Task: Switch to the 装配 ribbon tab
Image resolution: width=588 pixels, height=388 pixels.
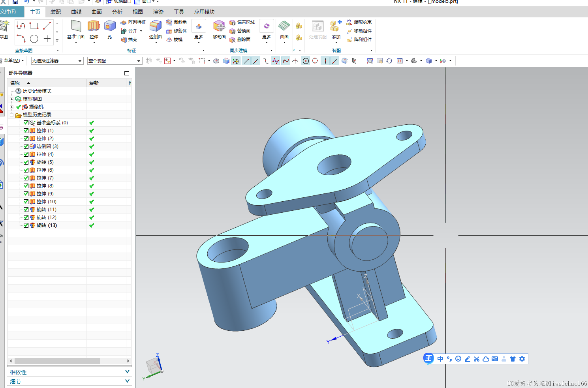Action: 56,12
